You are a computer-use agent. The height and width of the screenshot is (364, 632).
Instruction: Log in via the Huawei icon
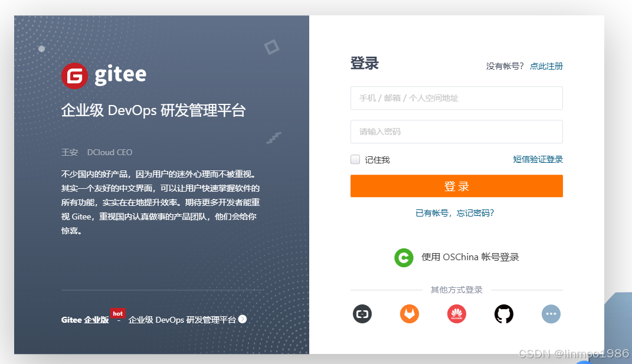tap(457, 314)
